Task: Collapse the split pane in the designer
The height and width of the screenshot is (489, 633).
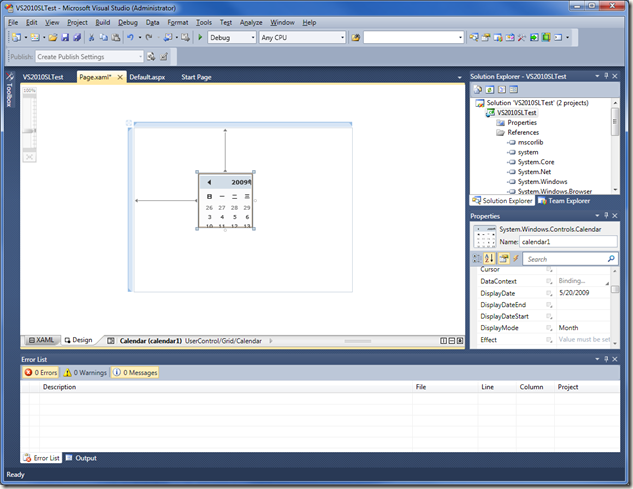Action: (x=460, y=341)
